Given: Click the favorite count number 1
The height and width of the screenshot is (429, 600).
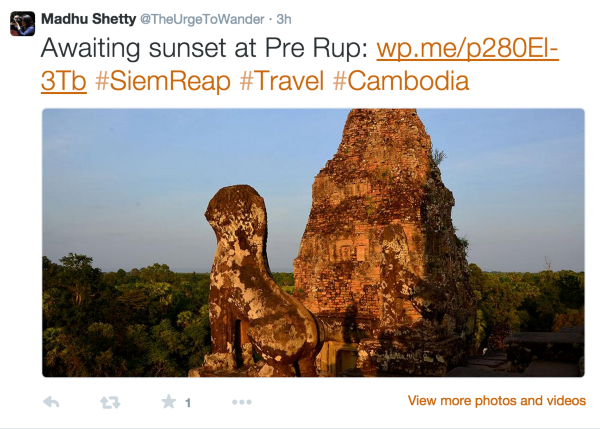Looking at the screenshot, I should tap(187, 403).
